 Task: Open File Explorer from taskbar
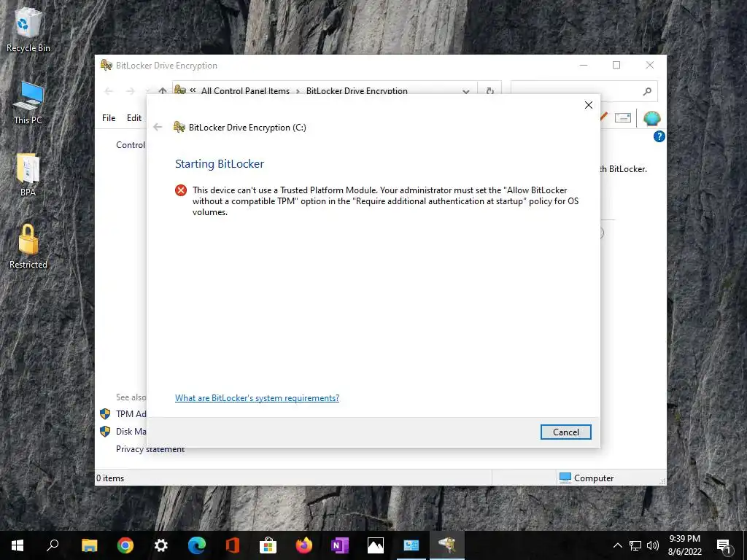click(x=89, y=545)
